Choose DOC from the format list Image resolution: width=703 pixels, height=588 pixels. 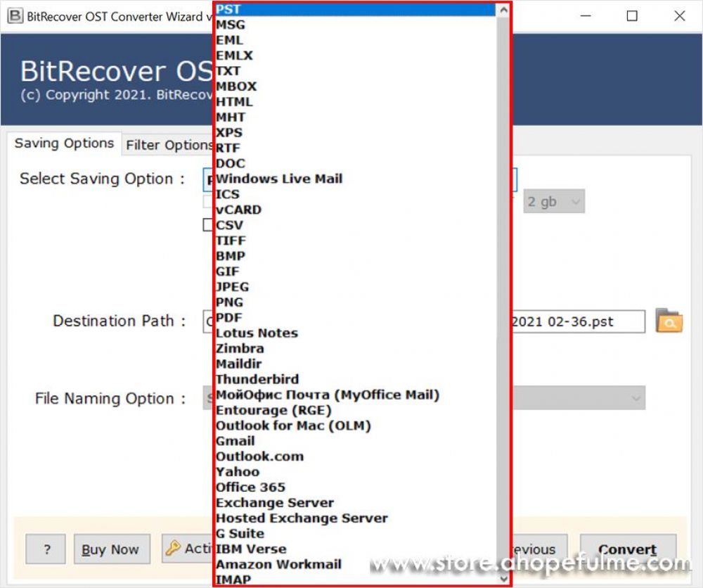356,164
